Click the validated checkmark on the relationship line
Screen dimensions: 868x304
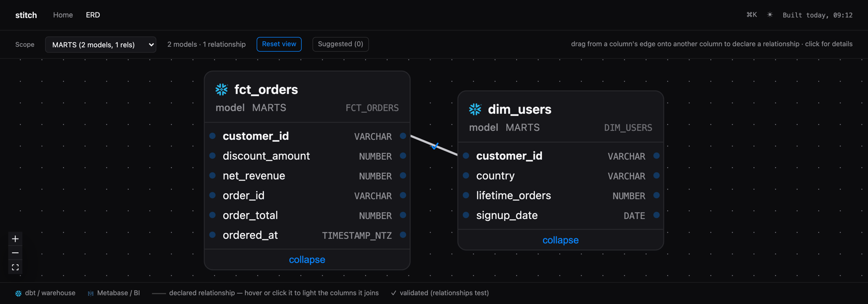click(x=434, y=146)
